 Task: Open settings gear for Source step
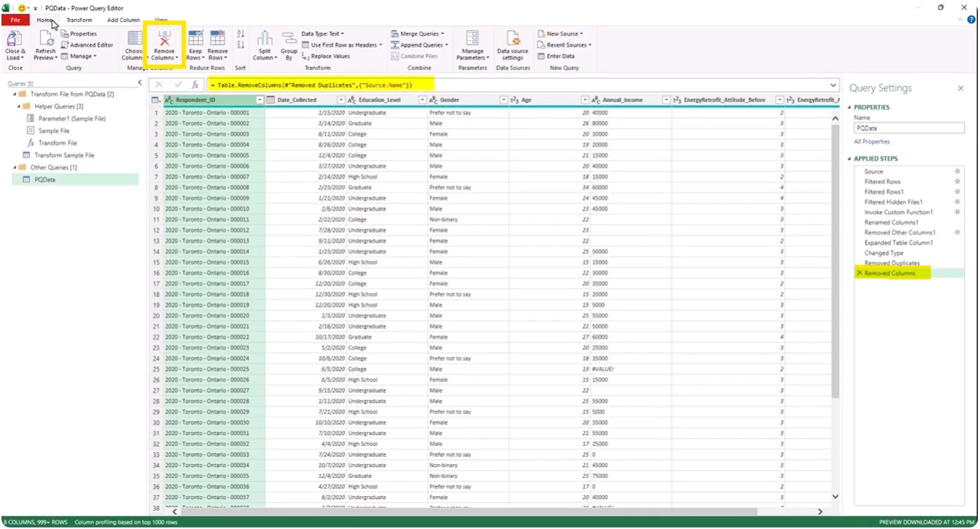[957, 171]
